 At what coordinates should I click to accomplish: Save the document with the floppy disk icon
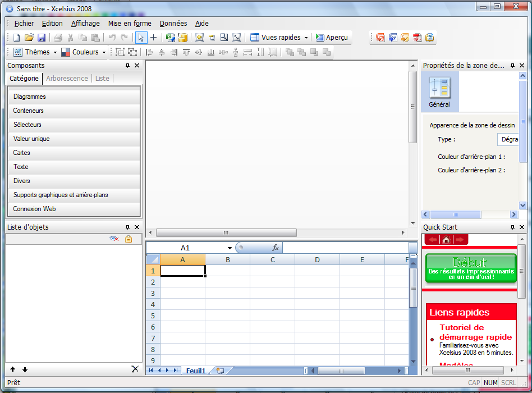42,38
